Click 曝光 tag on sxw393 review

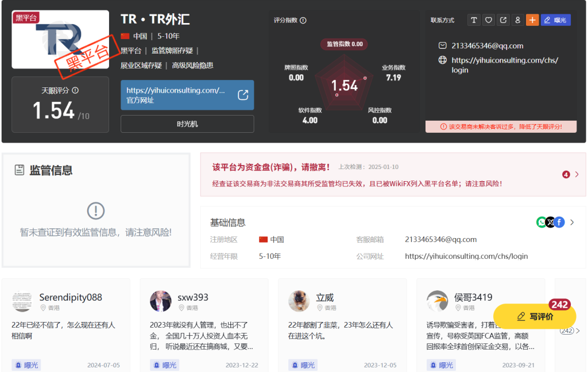pyautogui.click(x=165, y=365)
